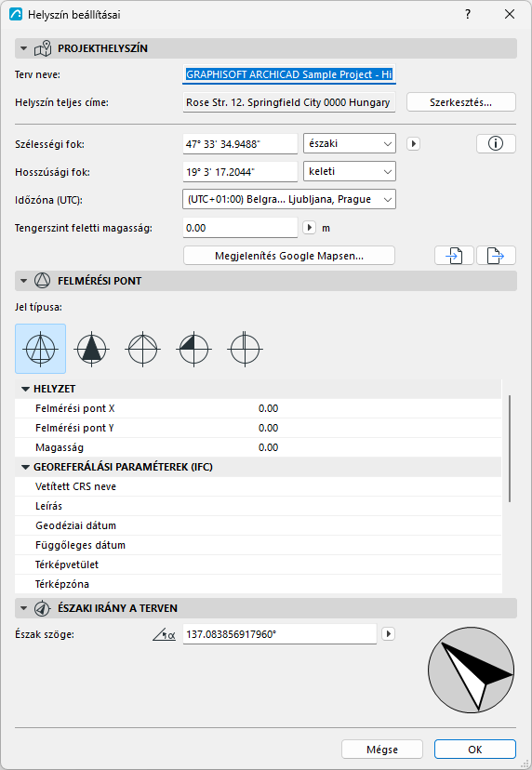Click the angle measurement icon by Észak szöge
532x770 pixels.
click(164, 634)
